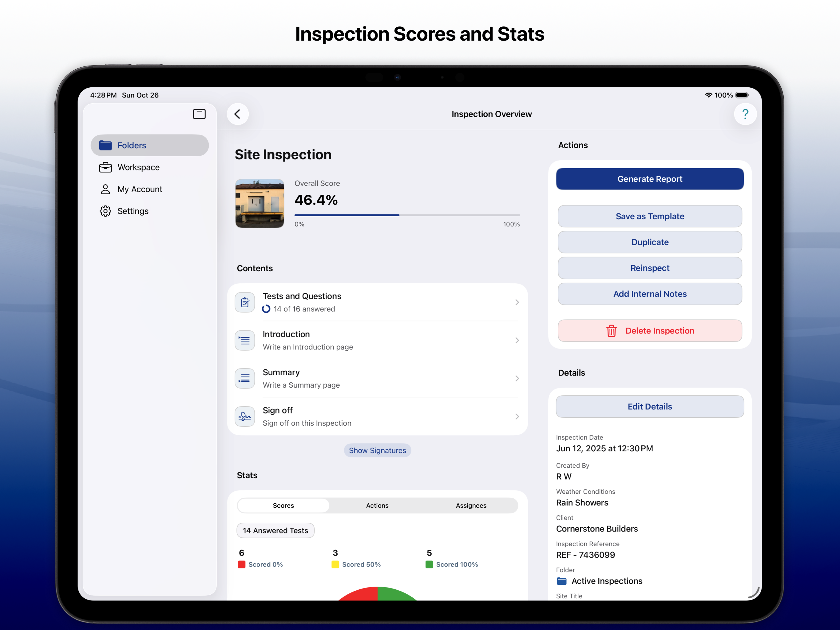Image resolution: width=840 pixels, height=630 pixels.
Task: Click the Settings gear icon
Action: [x=105, y=211]
